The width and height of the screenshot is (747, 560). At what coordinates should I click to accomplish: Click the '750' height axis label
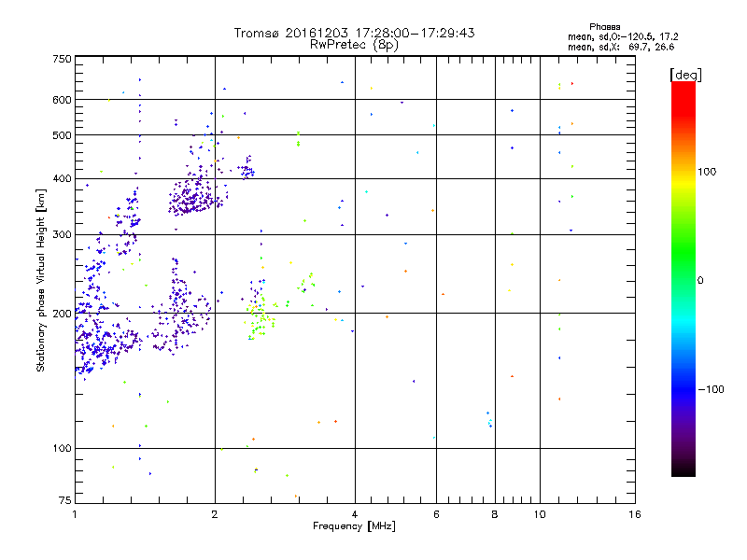pyautogui.click(x=62, y=59)
